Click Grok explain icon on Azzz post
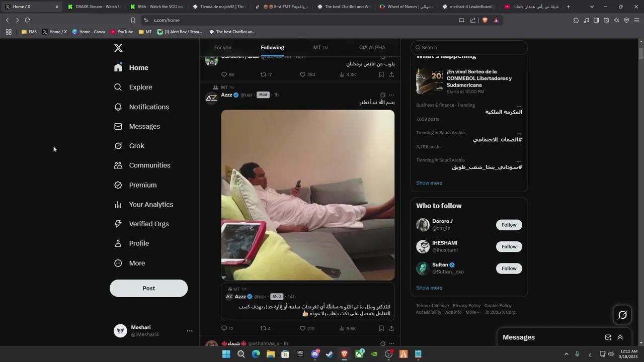The image size is (644, 362). 382,95
